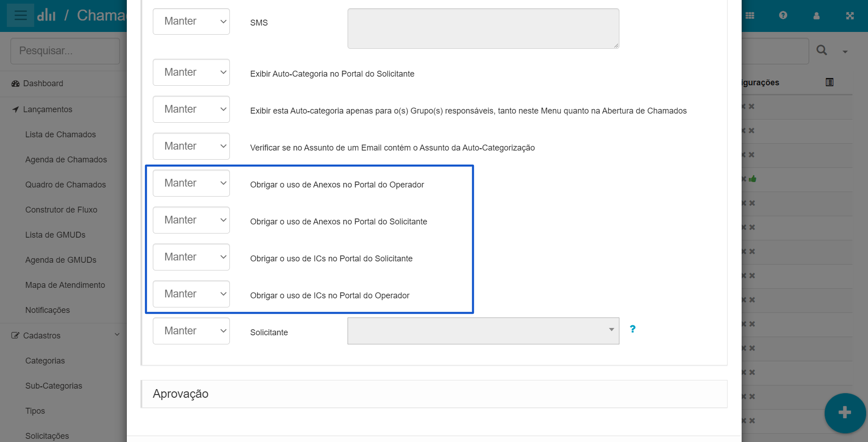Open the apps grid icon
The image size is (868, 442).
(750, 16)
